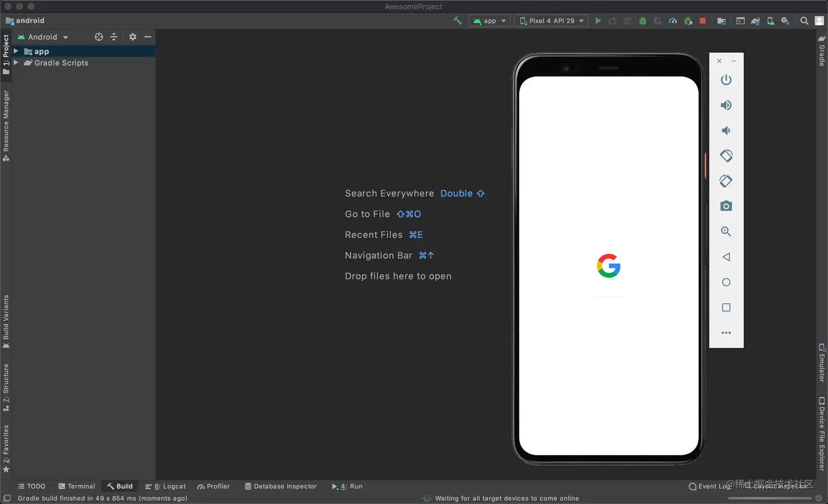Click the emulator Home circle button
828x504 pixels.
726,282
